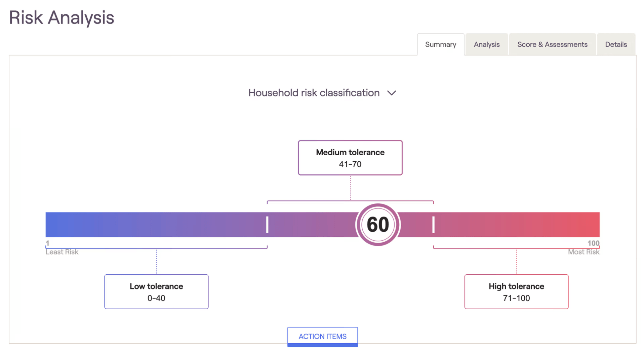Go to the Details tab
This screenshot has height=351, width=644.
point(616,44)
